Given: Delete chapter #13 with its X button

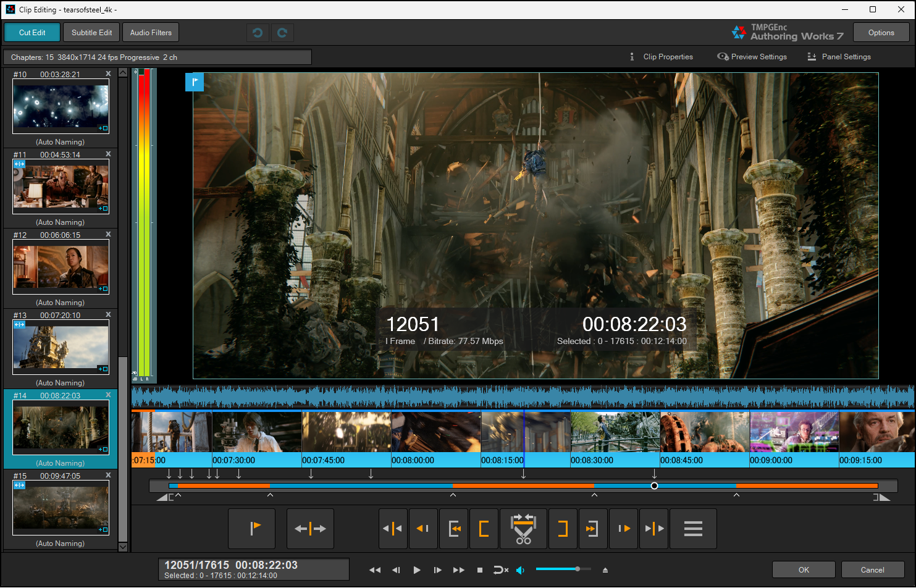Looking at the screenshot, I should (108, 314).
